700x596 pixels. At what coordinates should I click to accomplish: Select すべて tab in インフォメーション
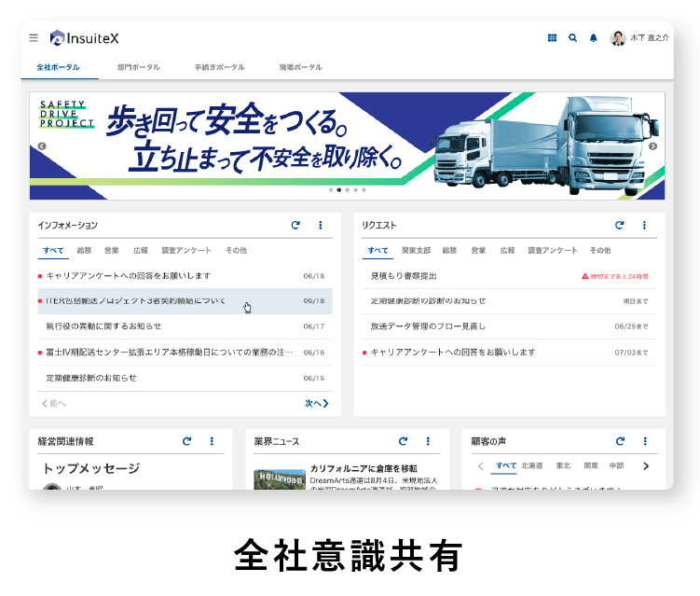coord(53,251)
